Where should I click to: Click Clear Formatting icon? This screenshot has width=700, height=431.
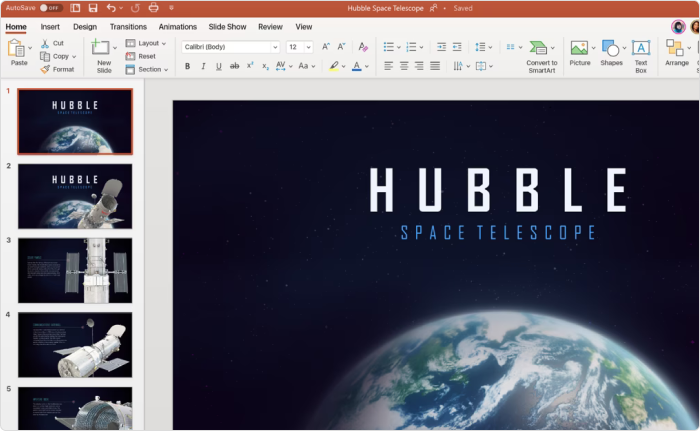[363, 46]
